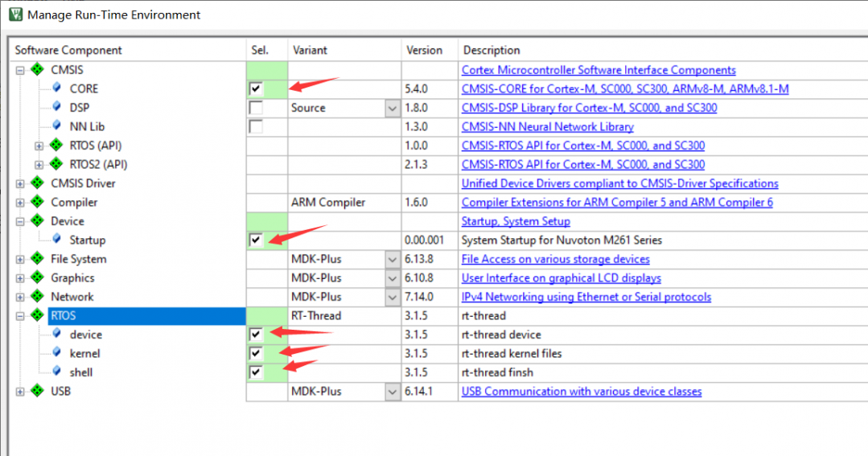Open the DSP Source variant dropdown
868x456 pixels.
pyautogui.click(x=393, y=108)
